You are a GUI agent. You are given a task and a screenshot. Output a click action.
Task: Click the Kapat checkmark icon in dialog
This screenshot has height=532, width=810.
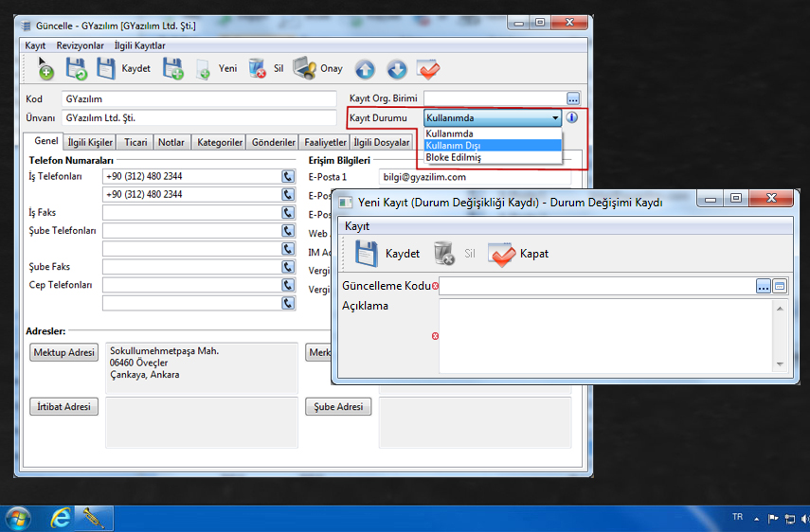point(501,253)
